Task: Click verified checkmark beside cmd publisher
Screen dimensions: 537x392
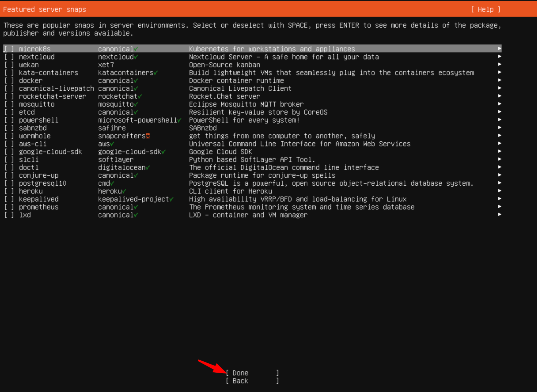Action: pos(112,184)
